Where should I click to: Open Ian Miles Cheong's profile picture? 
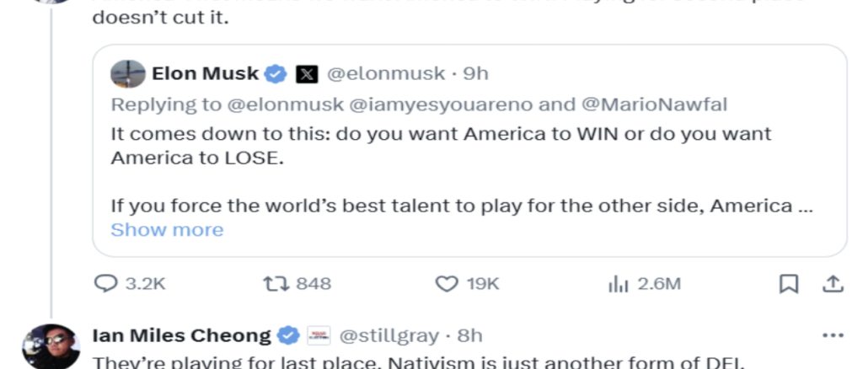click(51, 344)
